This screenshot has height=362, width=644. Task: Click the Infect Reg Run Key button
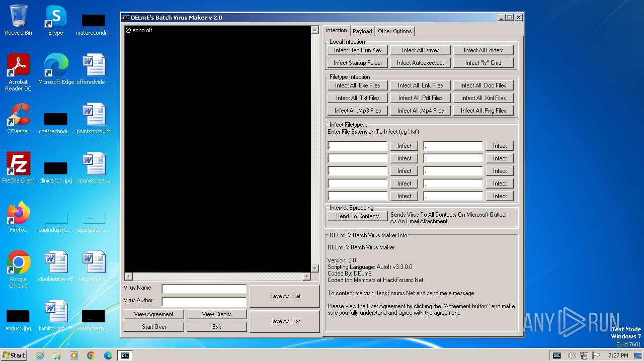358,50
